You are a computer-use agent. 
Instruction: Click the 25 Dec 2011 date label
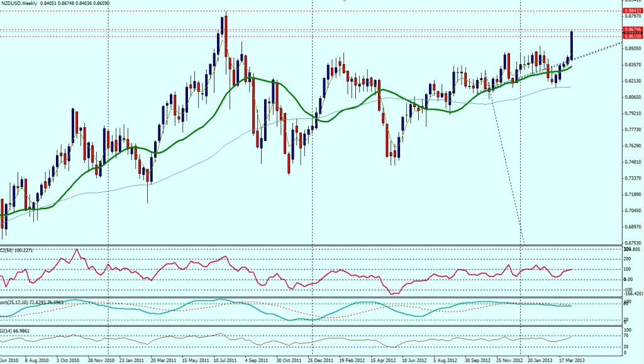point(321,360)
